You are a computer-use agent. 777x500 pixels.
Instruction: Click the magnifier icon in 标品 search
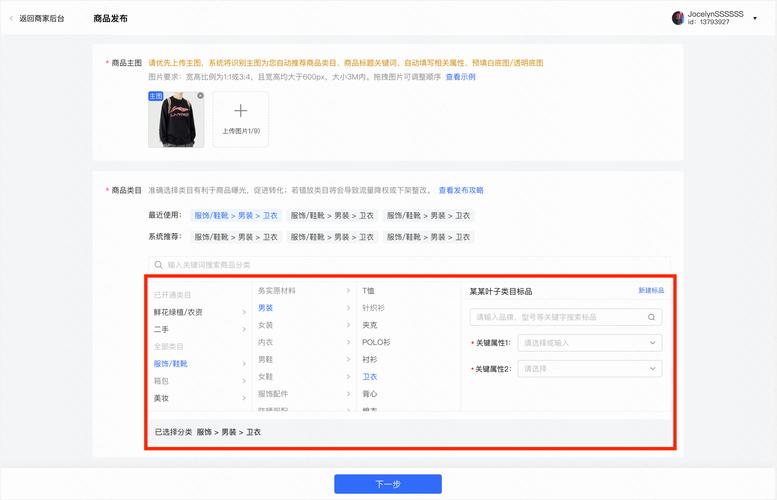[x=651, y=317]
